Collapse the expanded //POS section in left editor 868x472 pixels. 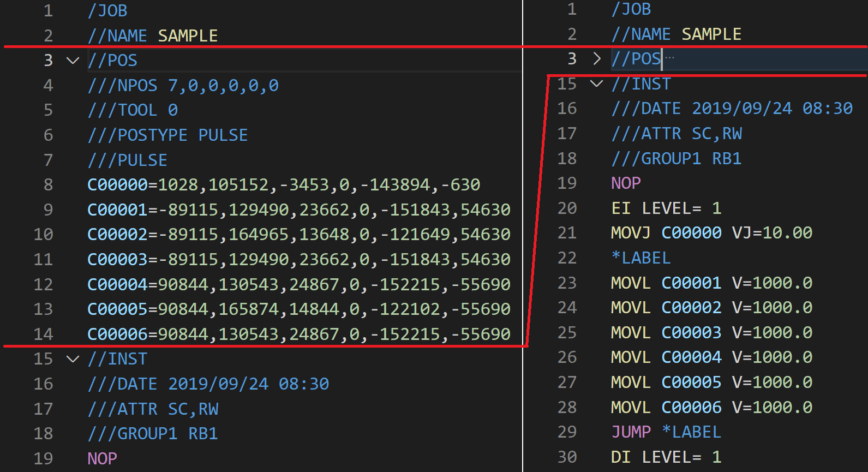[x=73, y=61]
